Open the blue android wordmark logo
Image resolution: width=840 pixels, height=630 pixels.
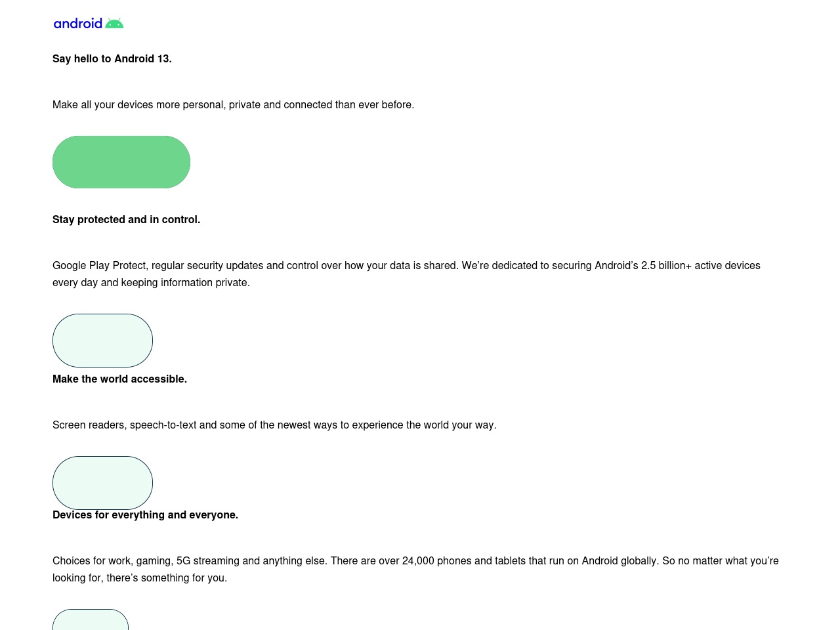(x=78, y=24)
